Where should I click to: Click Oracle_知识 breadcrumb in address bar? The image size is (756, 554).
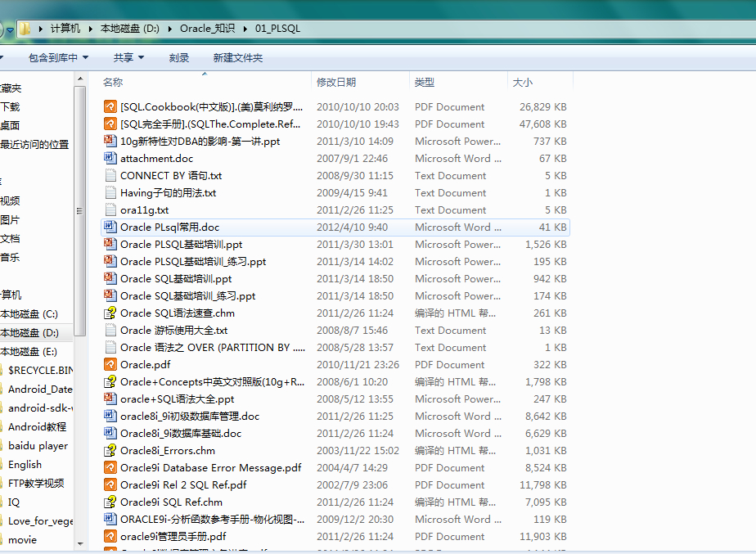[207, 29]
